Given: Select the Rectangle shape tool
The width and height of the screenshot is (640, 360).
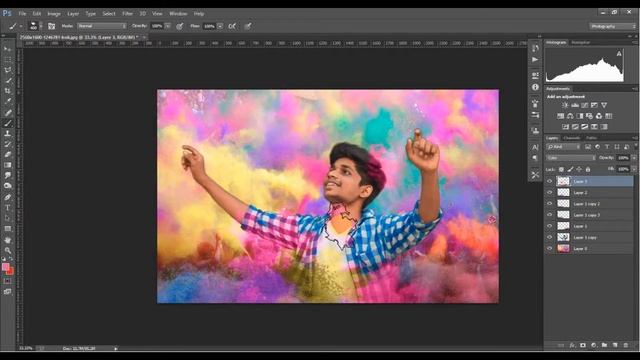Looking at the screenshot, I should click(7, 229).
